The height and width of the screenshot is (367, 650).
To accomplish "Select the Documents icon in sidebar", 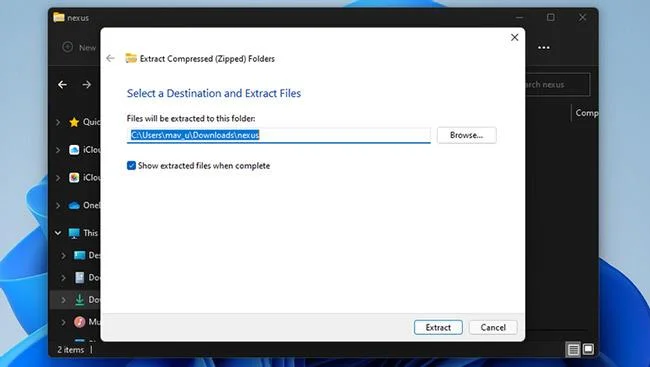I will pyautogui.click(x=80, y=277).
